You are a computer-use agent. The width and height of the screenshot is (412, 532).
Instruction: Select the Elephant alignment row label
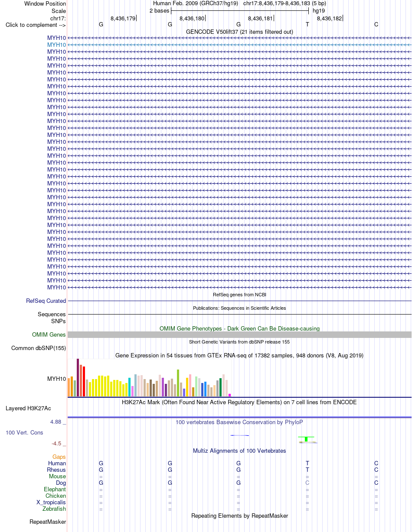[55, 489]
